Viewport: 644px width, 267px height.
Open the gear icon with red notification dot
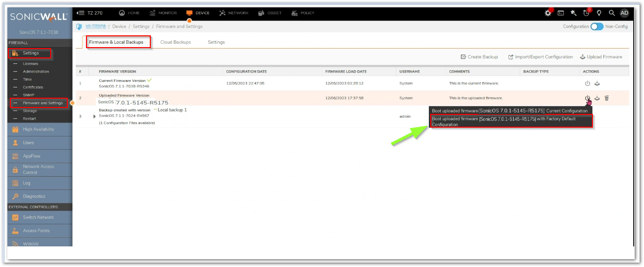(548, 13)
